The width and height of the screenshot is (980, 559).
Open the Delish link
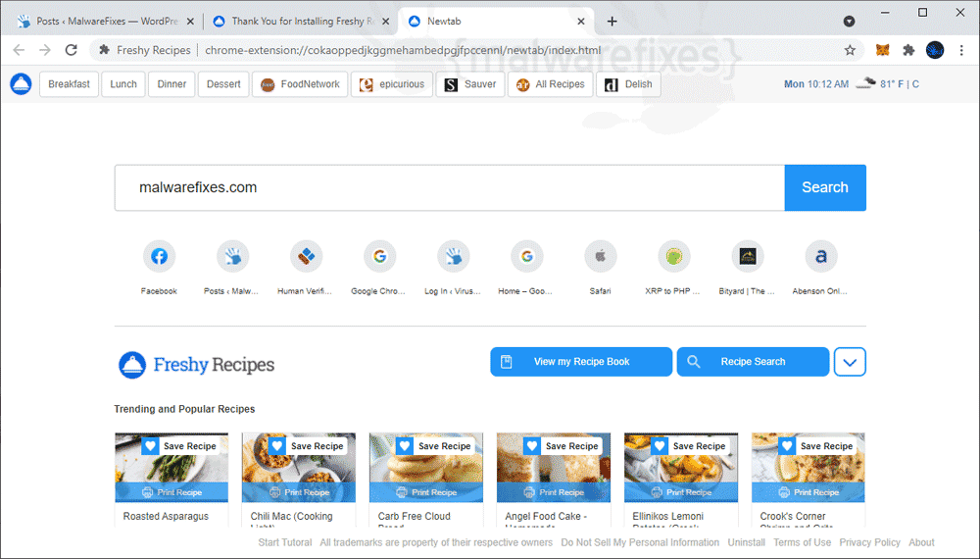click(x=629, y=84)
